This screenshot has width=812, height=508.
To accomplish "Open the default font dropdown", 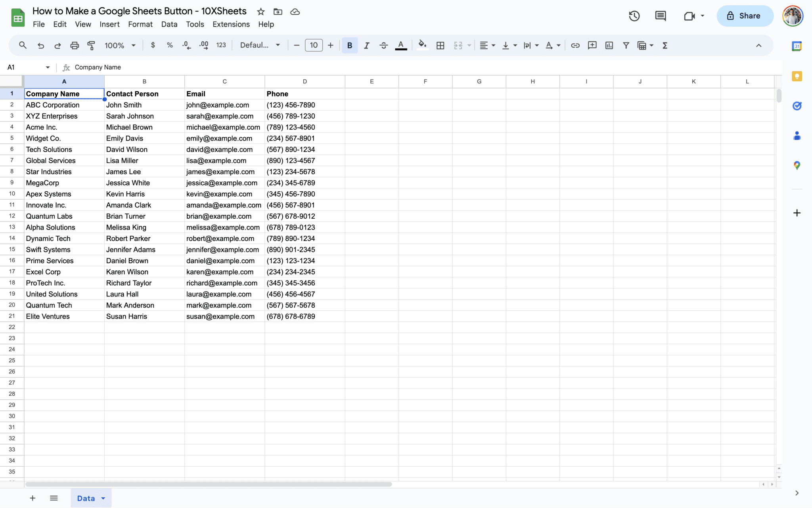I will pos(260,46).
